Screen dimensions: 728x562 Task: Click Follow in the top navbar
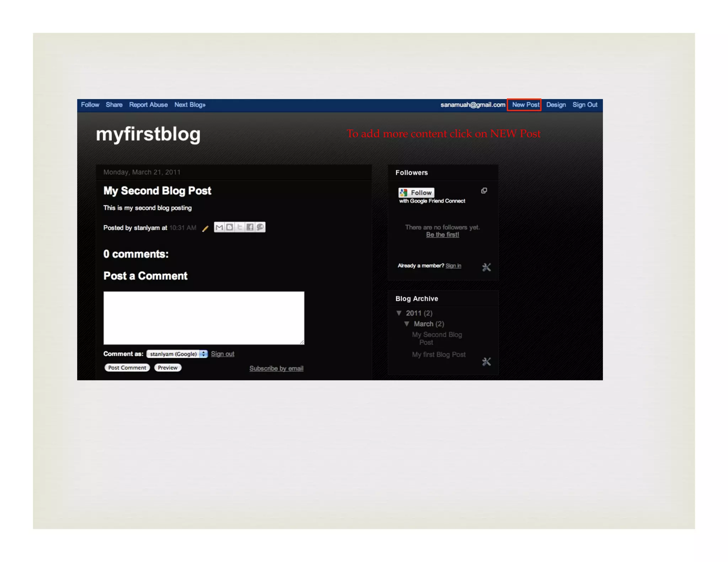(90, 105)
